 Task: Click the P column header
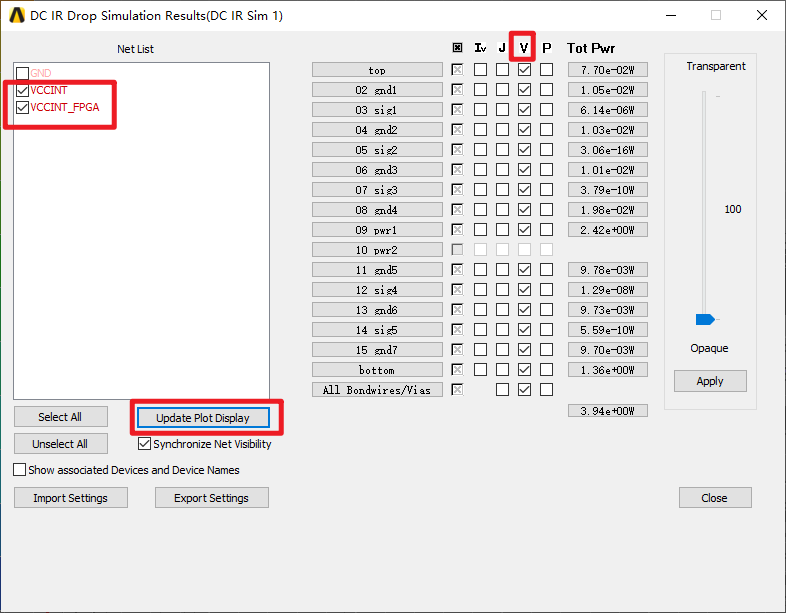click(x=546, y=48)
